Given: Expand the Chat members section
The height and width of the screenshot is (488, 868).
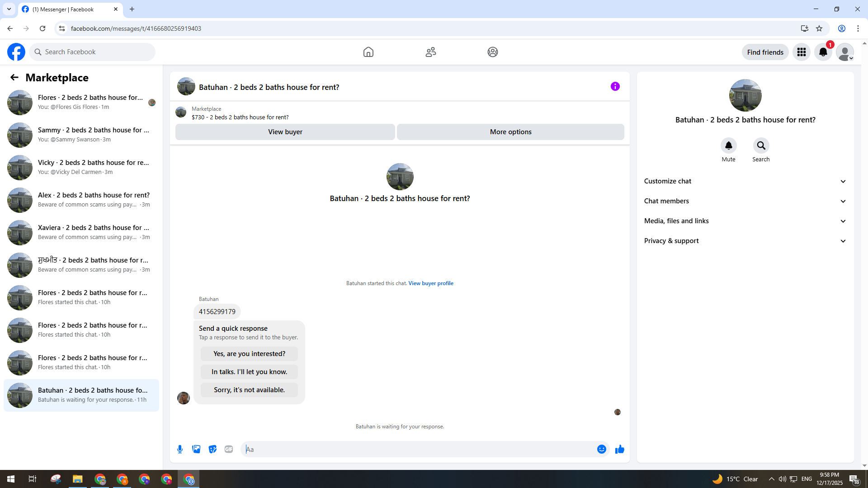Looking at the screenshot, I should click(745, 201).
